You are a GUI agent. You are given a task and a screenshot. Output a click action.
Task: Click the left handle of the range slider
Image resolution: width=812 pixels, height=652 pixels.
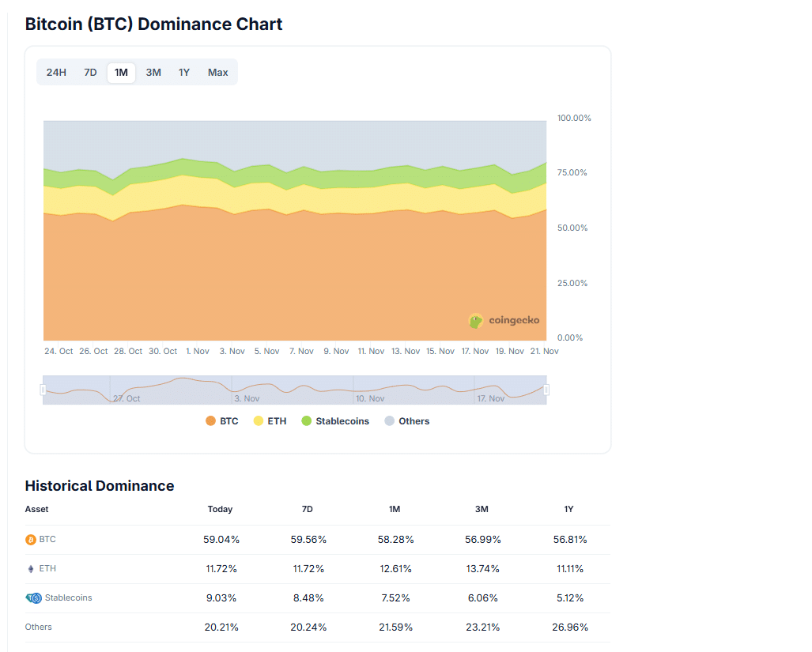point(42,390)
